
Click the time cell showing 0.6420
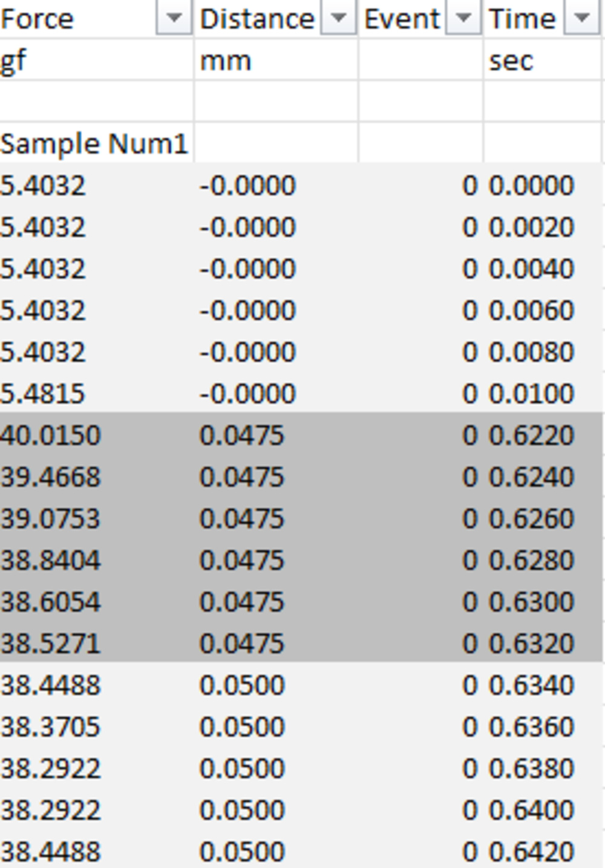(x=531, y=852)
